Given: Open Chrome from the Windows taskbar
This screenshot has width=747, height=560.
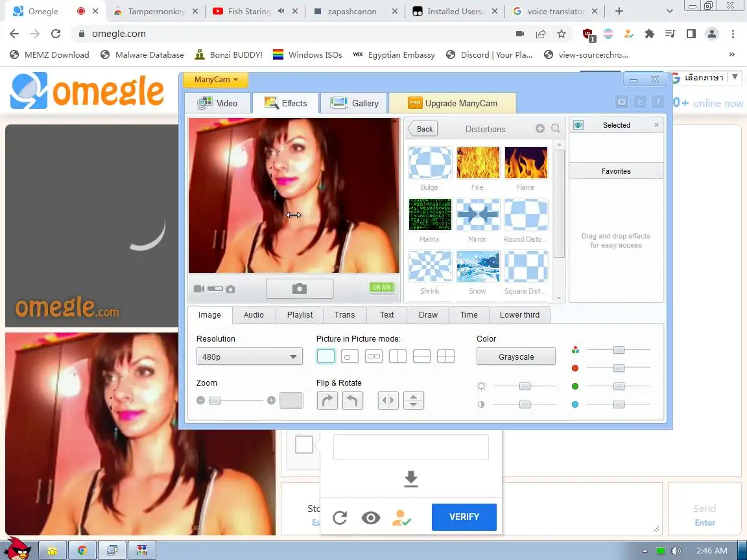Looking at the screenshot, I should [82, 550].
